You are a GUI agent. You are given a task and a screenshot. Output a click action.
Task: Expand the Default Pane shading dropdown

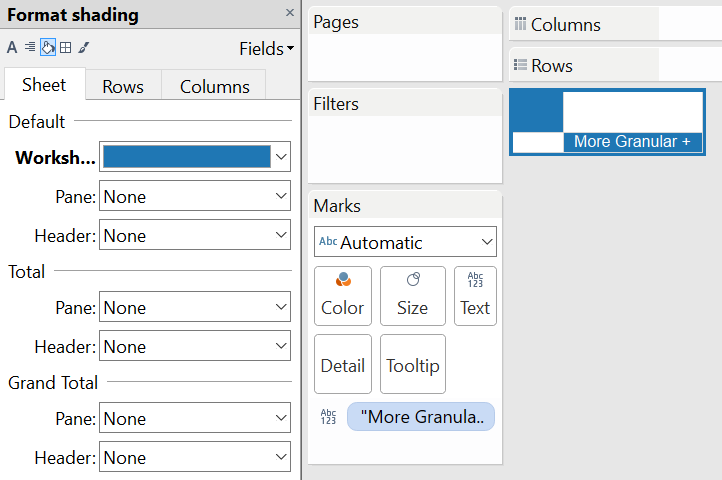click(195, 197)
